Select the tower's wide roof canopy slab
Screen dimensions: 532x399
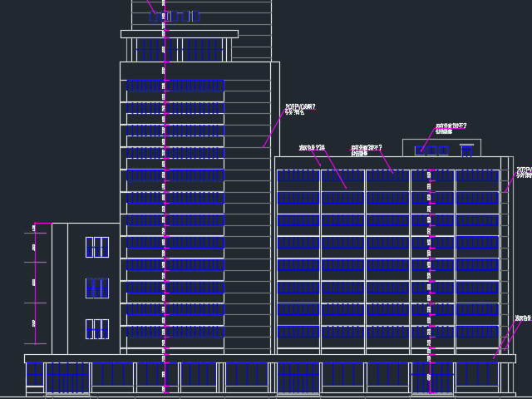coord(180,34)
